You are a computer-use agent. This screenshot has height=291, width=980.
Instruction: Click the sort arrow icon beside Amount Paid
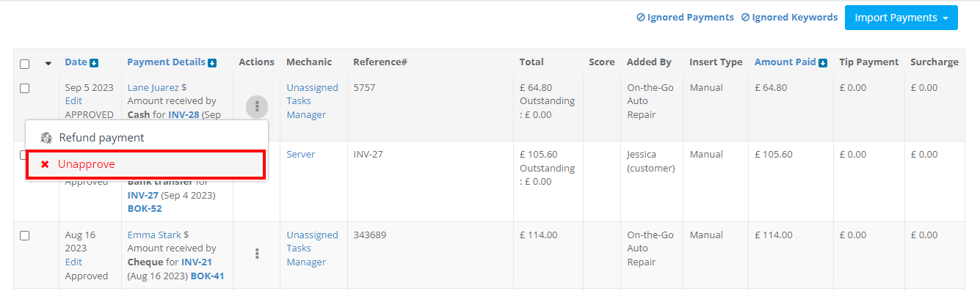[x=823, y=63]
